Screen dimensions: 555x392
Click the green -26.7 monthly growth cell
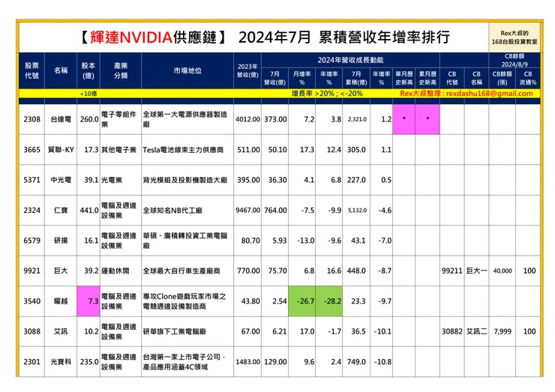302,301
